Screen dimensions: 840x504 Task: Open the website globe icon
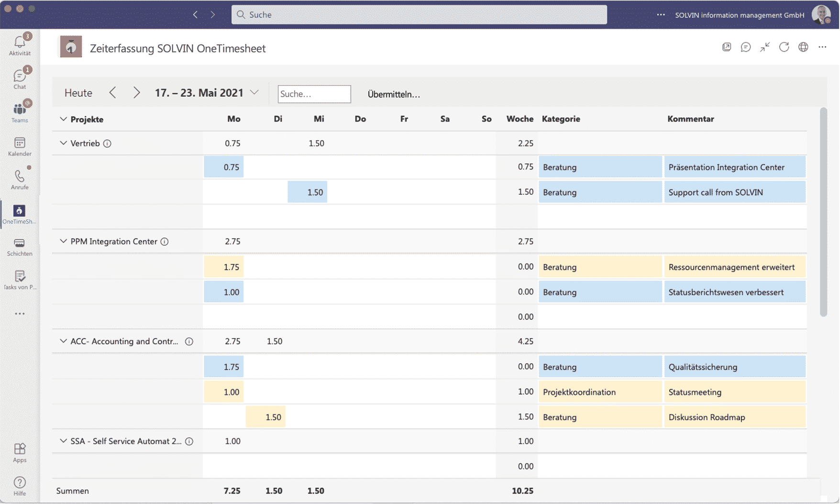pyautogui.click(x=803, y=47)
